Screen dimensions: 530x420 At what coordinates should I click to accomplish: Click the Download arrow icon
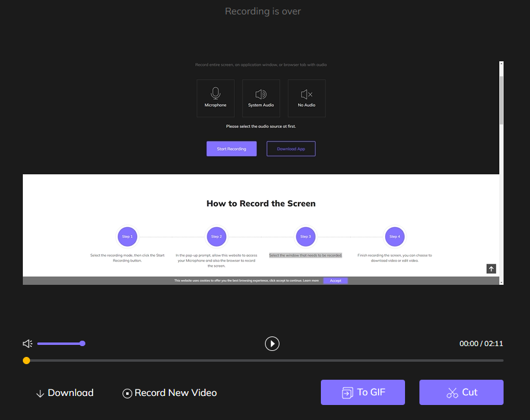40,394
